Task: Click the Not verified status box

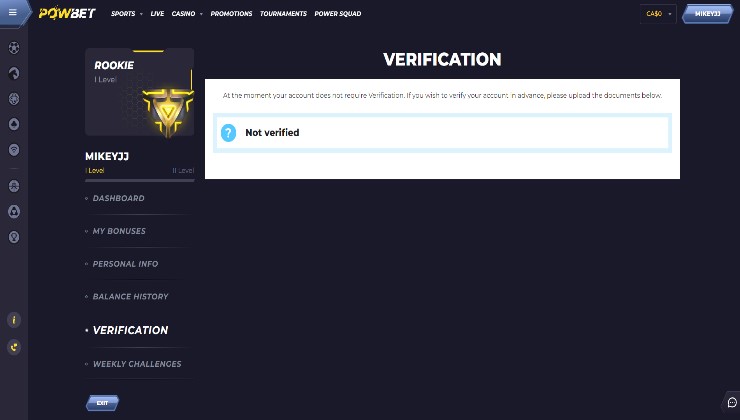Action: [x=442, y=133]
